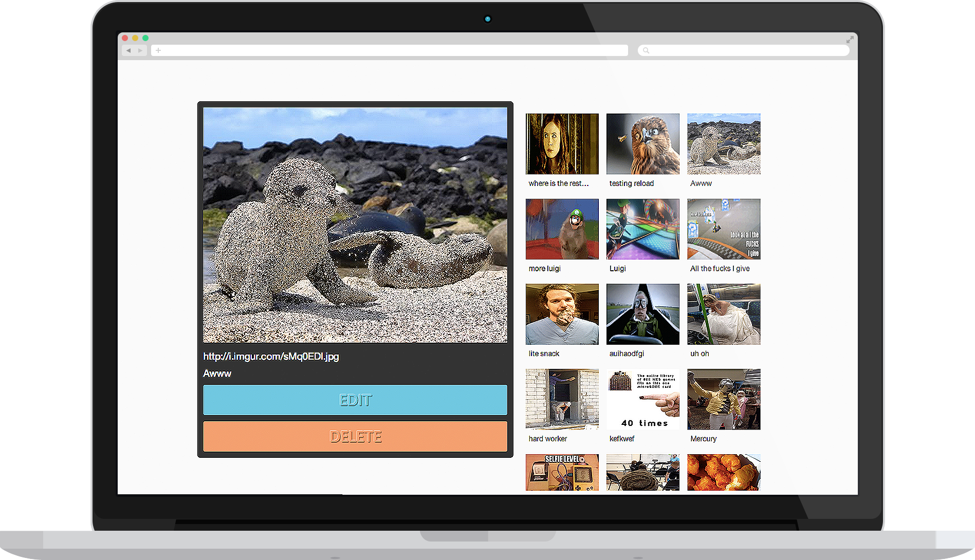Click the magnifier icon in search field
This screenshot has height=560, width=975.
point(646,50)
